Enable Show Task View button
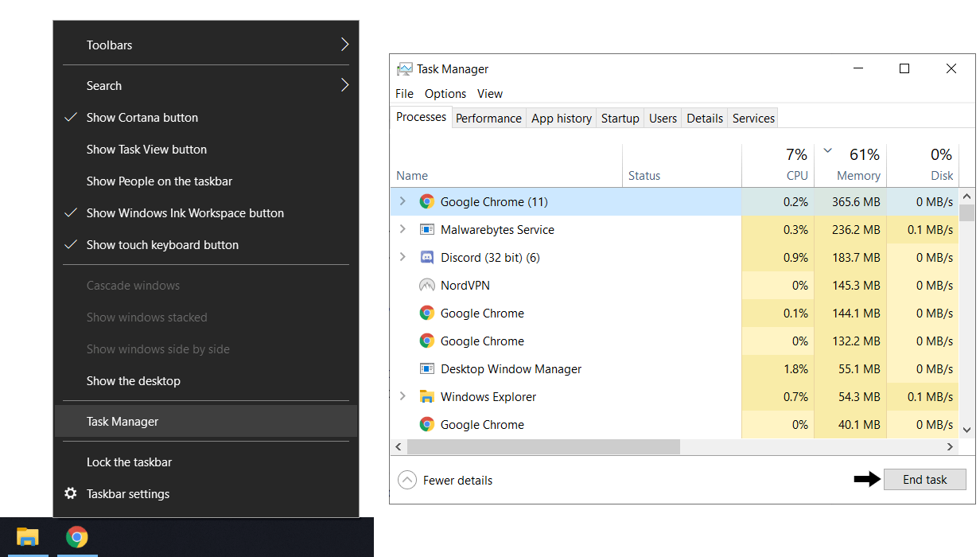 click(x=146, y=149)
